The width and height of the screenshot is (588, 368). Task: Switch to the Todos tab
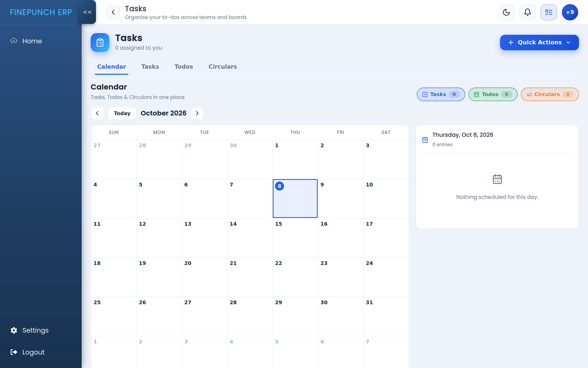(x=184, y=67)
